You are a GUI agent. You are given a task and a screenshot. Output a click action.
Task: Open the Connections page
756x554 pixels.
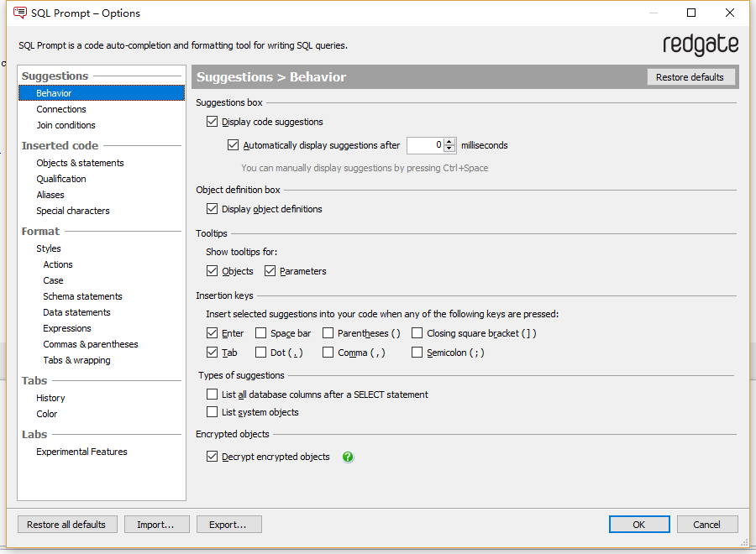click(61, 109)
